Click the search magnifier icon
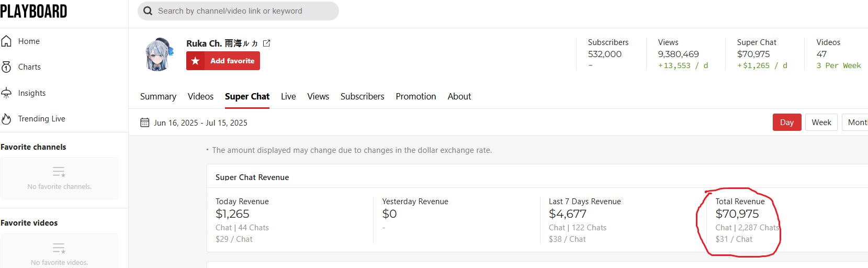868x268 pixels. (x=148, y=11)
